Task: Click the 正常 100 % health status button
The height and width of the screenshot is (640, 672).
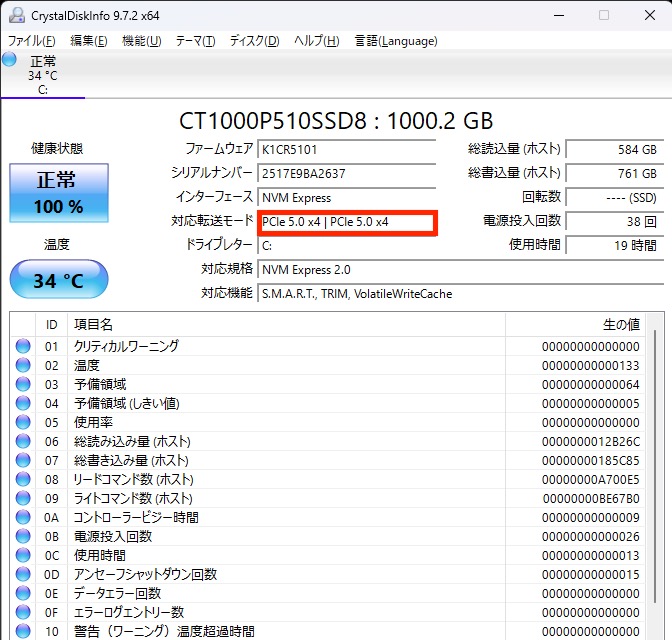Action: coord(59,193)
